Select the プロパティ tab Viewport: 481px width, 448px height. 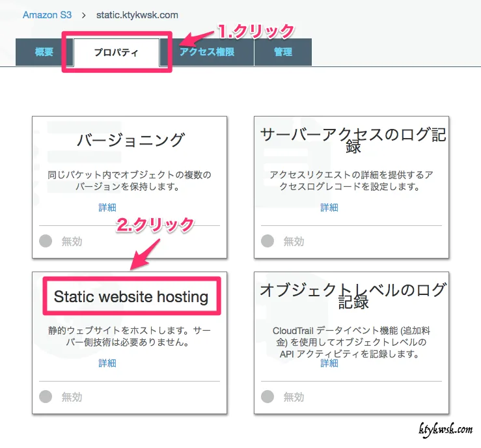click(x=117, y=52)
